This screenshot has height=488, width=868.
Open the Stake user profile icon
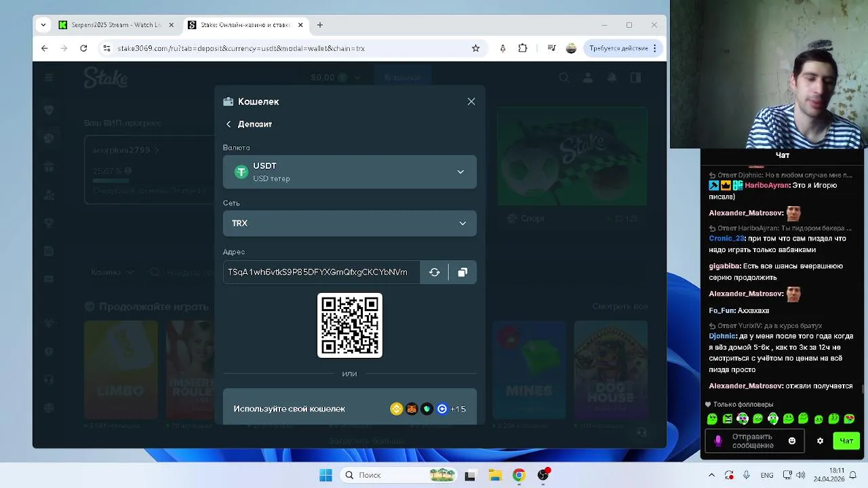[x=588, y=77]
